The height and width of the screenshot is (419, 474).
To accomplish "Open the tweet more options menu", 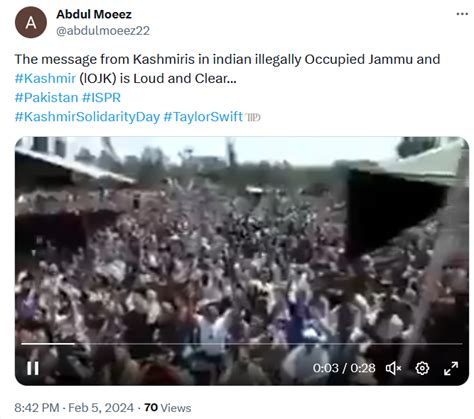I will click(462, 14).
